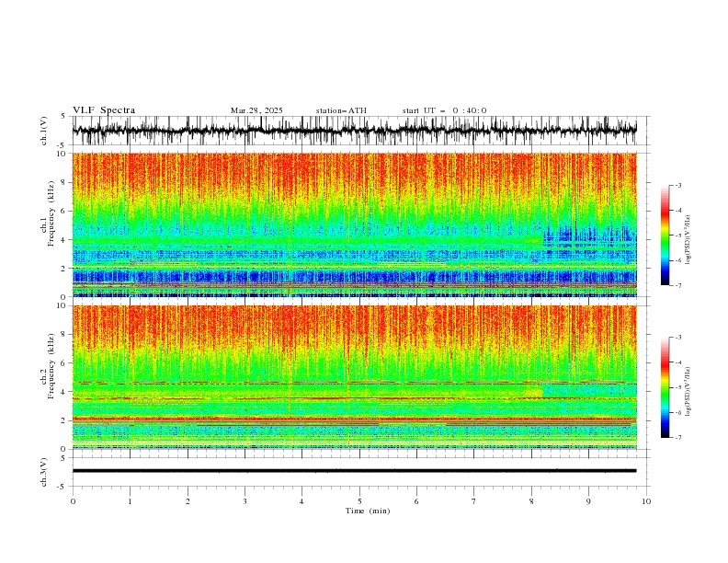Select the "Time (min)" axis label
The height and width of the screenshot is (563, 728).
pos(368,511)
